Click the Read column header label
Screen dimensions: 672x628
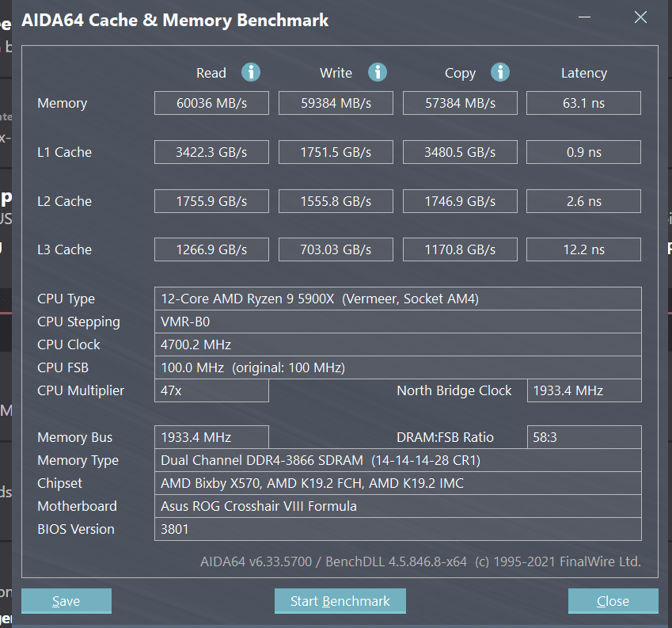click(x=211, y=73)
